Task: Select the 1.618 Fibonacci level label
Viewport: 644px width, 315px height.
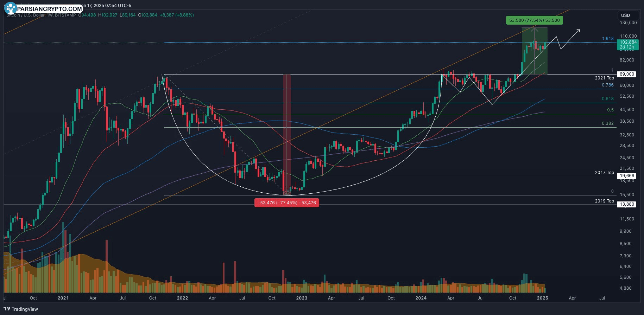Action: point(608,39)
